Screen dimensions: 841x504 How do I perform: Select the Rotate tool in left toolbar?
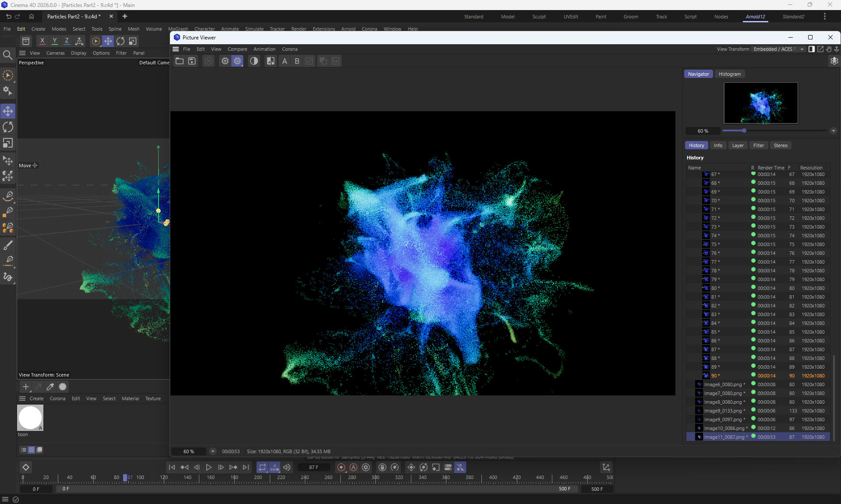(x=8, y=127)
